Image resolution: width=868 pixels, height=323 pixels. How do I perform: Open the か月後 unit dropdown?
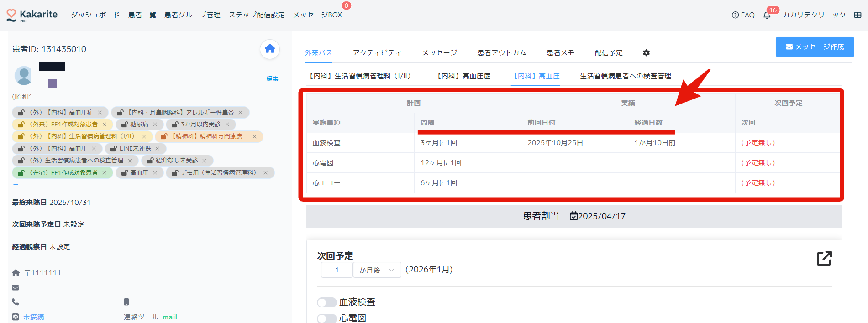(x=377, y=270)
